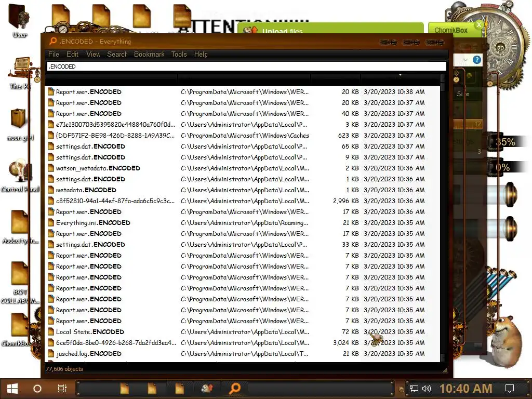Open the BOT COLLAB desktop file icon
The height and width of the screenshot is (399, 532).
pos(20,282)
